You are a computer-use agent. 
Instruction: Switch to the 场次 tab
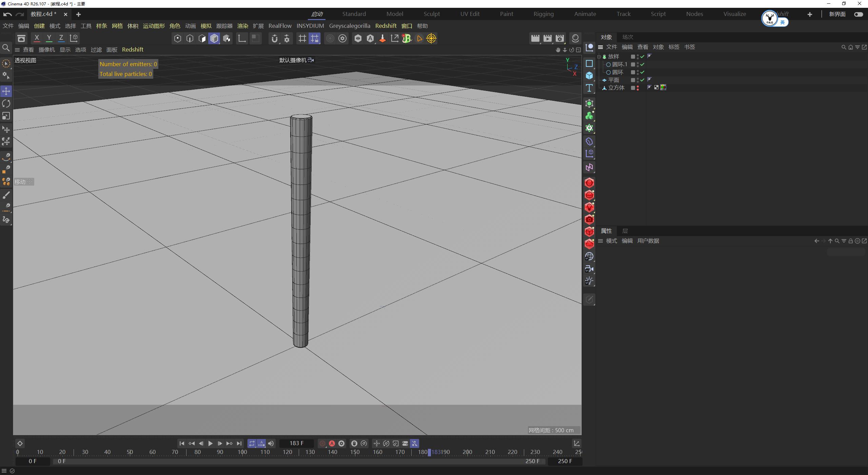click(627, 37)
